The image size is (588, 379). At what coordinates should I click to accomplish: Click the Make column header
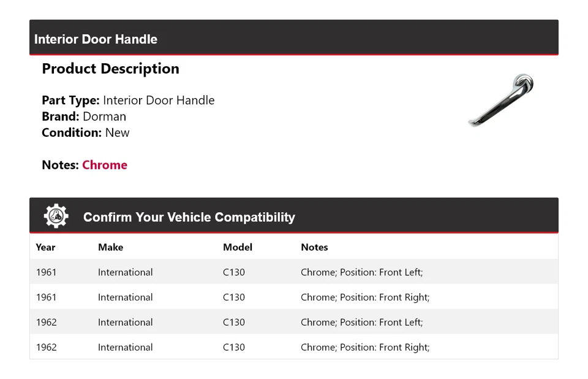coord(110,247)
